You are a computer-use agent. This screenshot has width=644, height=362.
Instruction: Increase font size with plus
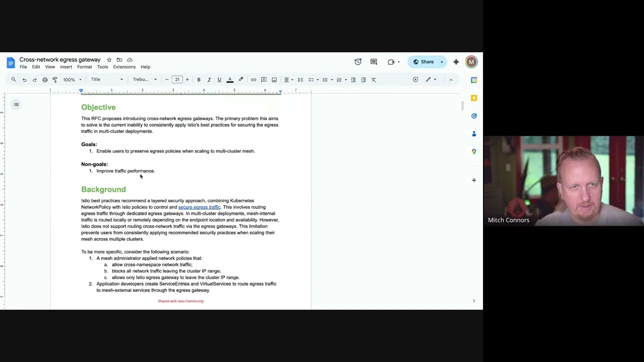click(187, 79)
